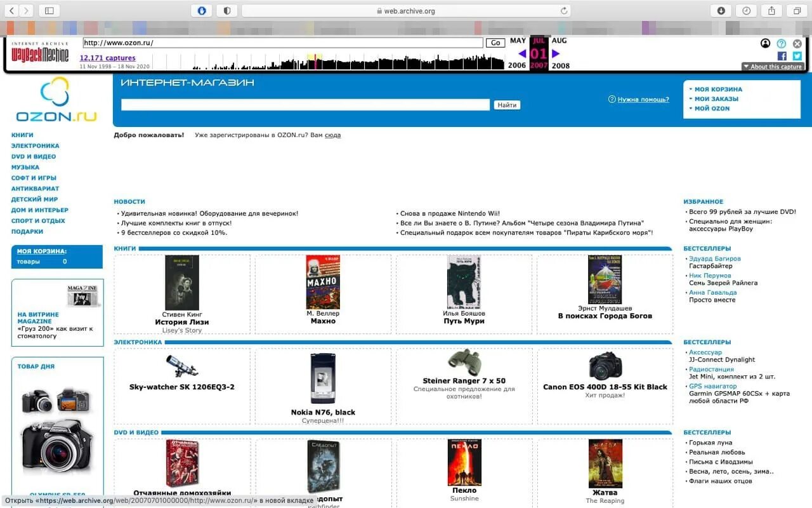
Task: Open the Wayback help question icon
Action: point(782,44)
